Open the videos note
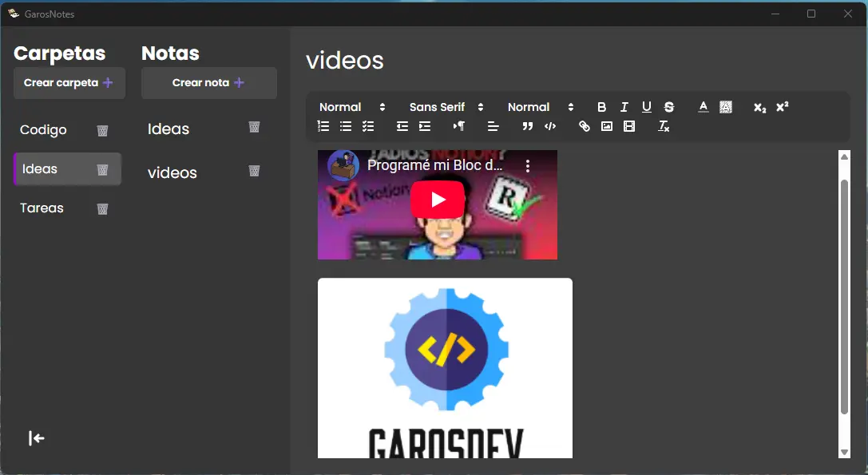This screenshot has height=475, width=868. click(x=172, y=172)
